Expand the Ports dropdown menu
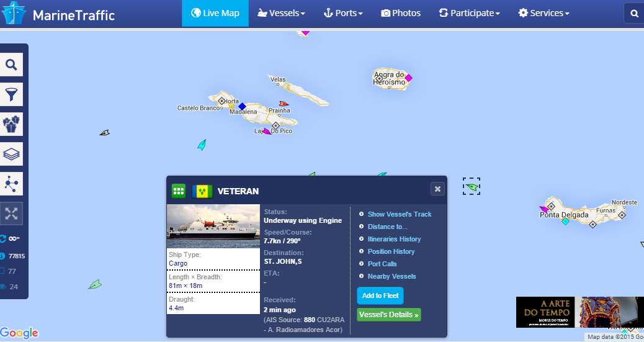 343,13
